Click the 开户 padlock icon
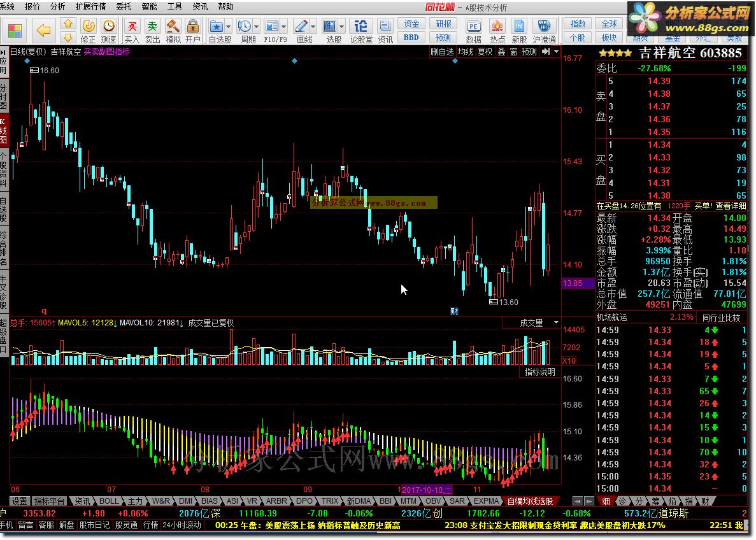Image resolution: width=756 pixels, height=540 pixels. (193, 31)
